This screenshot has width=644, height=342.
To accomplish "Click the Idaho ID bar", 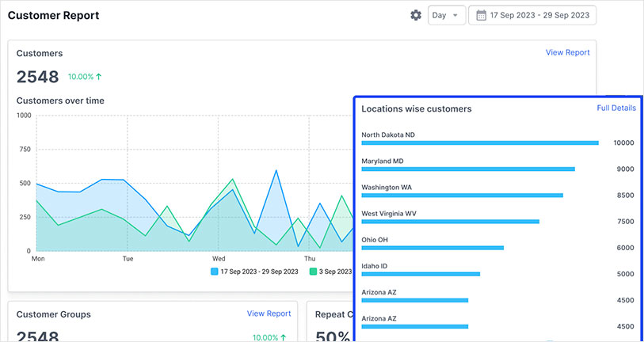I will [421, 274].
